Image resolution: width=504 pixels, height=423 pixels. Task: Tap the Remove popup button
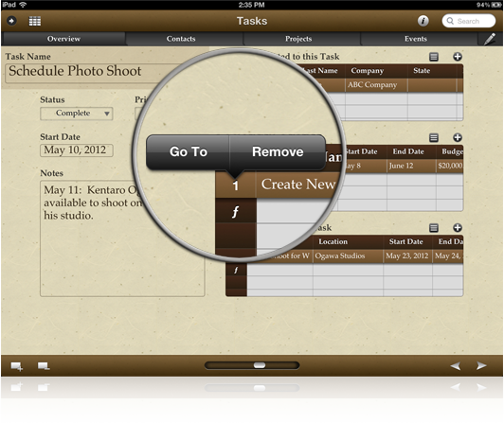point(278,151)
